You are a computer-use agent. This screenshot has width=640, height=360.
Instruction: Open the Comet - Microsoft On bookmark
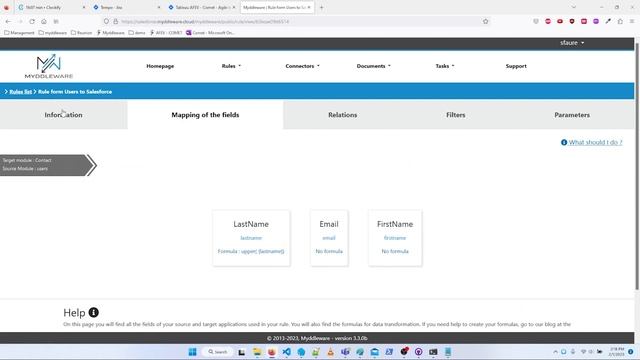click(x=210, y=33)
